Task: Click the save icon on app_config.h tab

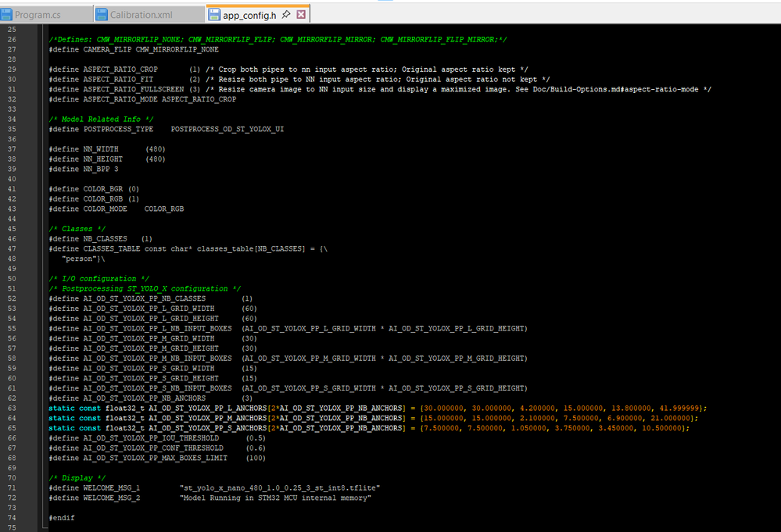Action: 214,14
